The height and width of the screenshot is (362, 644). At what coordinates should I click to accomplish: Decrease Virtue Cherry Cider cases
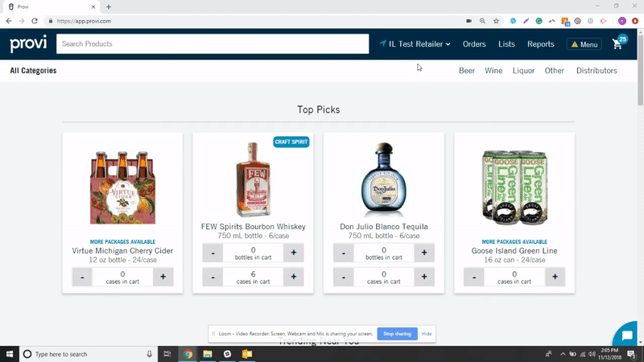pyautogui.click(x=82, y=277)
